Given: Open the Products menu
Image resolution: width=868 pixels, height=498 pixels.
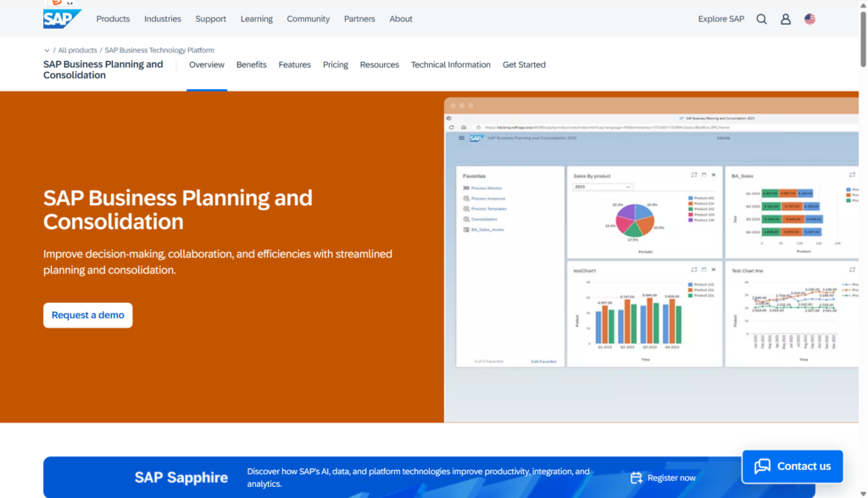Looking at the screenshot, I should tap(113, 19).
